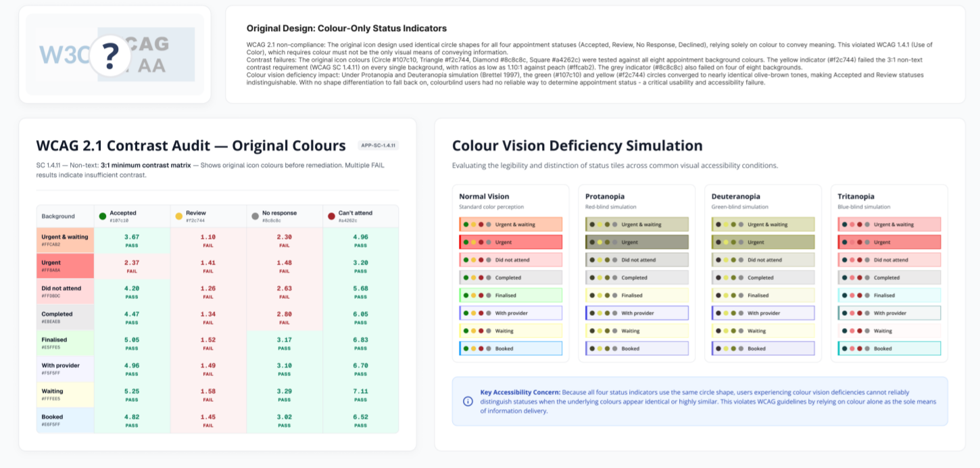Click the With provider #F5F5FF background cell
980x468 pixels.
click(x=65, y=369)
